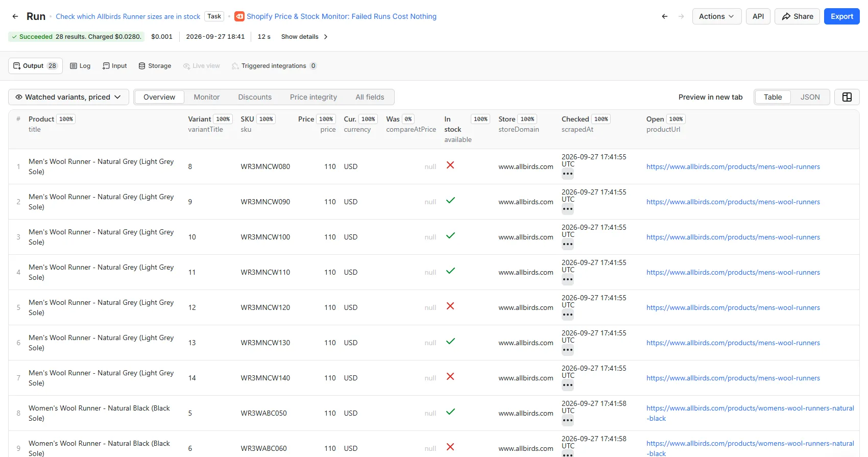This screenshot has height=457, width=868.
Task: Click the Task badge in breadcrumb
Action: [x=214, y=16]
